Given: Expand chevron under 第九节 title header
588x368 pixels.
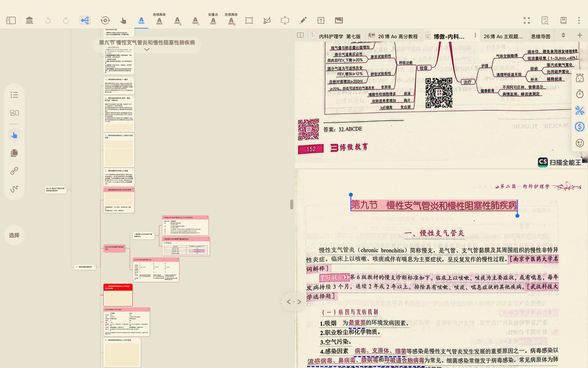Looking at the screenshot, I should [147, 49].
